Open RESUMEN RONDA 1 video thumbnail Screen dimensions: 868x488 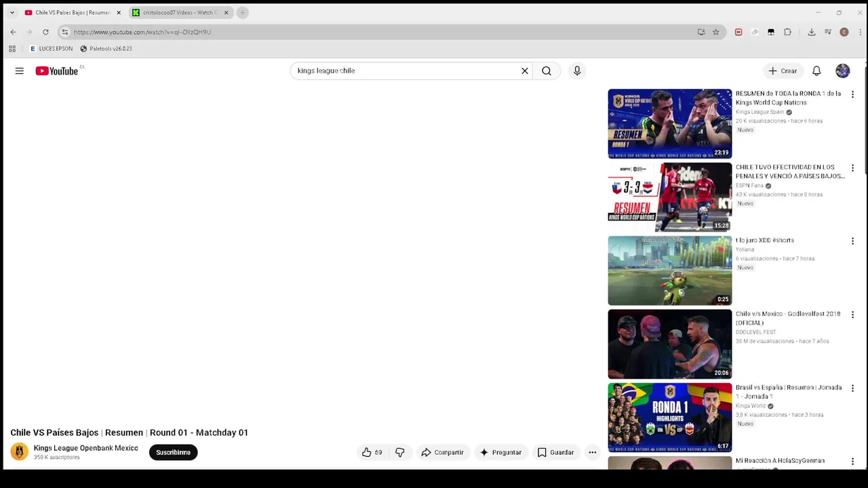point(670,123)
